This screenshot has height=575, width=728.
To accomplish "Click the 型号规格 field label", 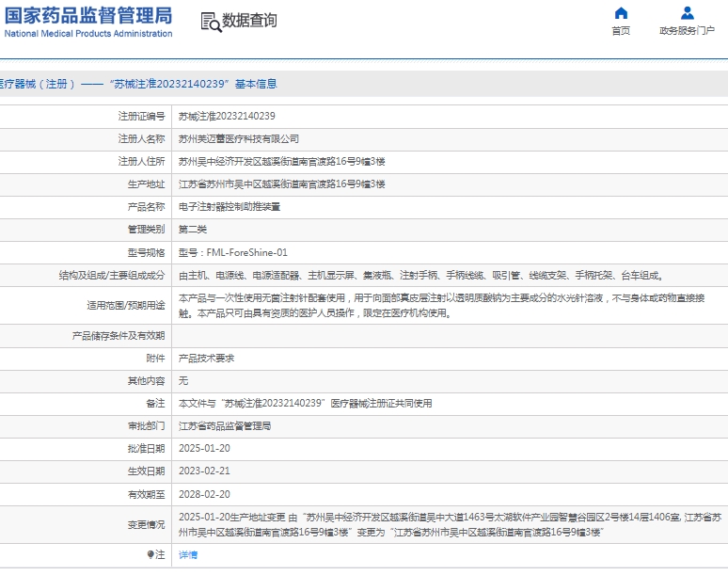I will point(146,252).
